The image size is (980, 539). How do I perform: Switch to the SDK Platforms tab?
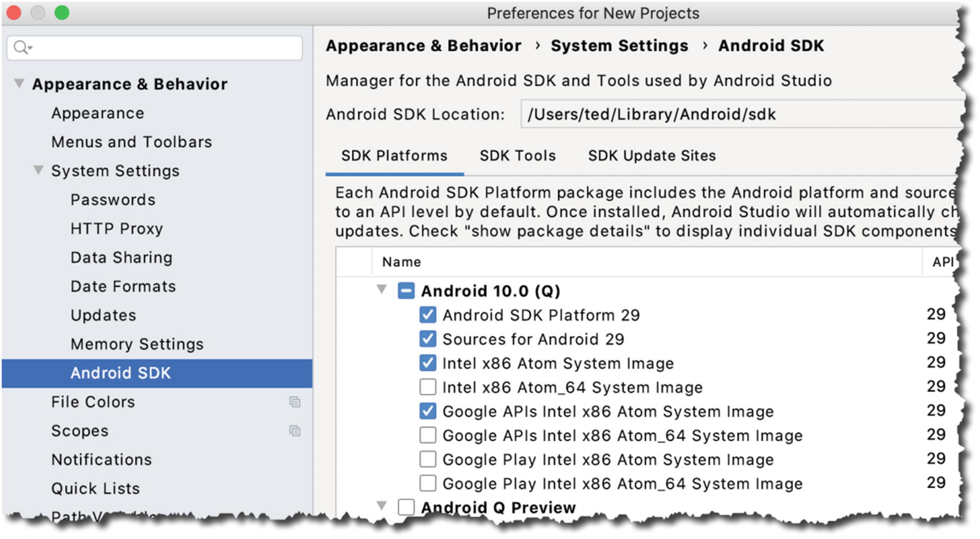[x=394, y=156]
